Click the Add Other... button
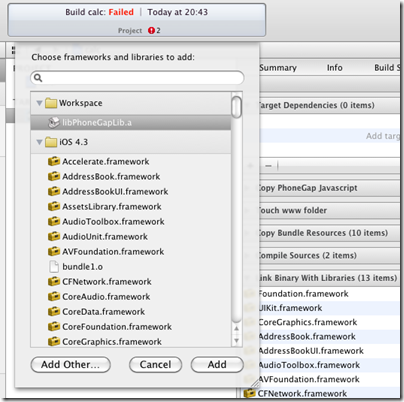Viewport: 404px width, 402px height. [x=71, y=365]
